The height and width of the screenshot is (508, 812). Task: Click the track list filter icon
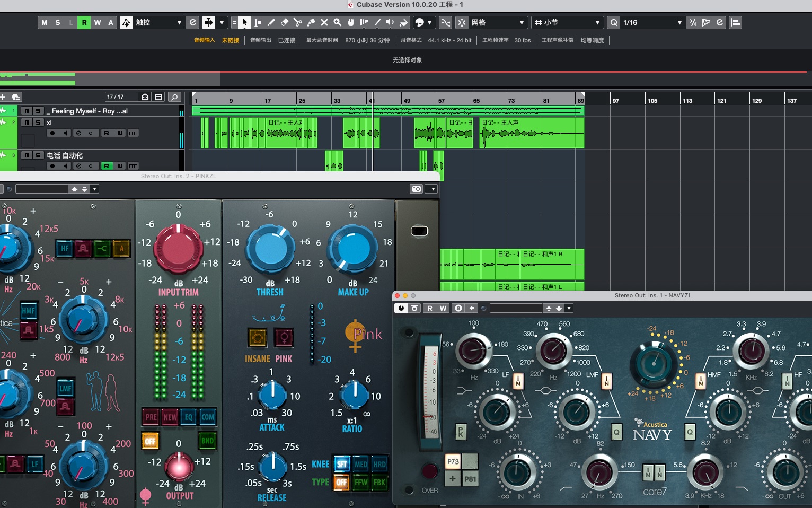pos(158,97)
